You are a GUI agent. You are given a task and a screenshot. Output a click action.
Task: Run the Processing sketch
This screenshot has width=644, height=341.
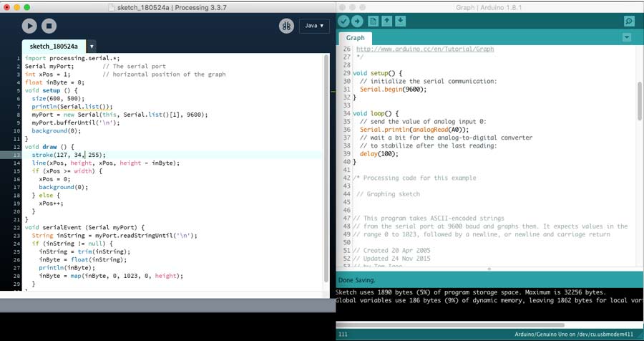(29, 26)
